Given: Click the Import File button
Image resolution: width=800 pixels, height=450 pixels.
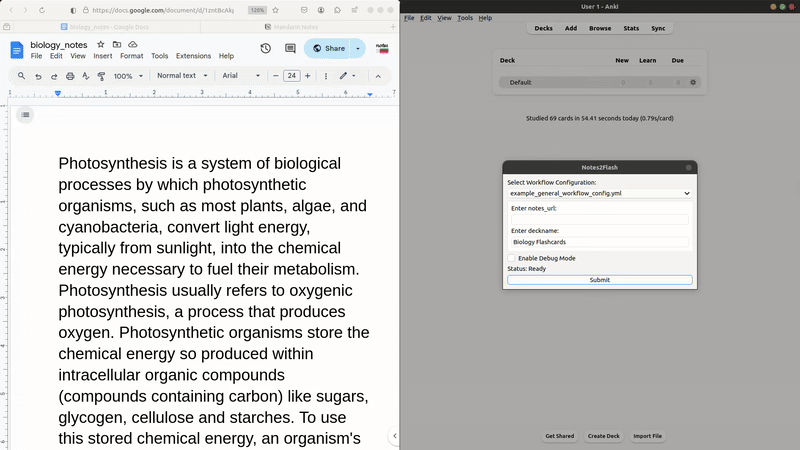Looking at the screenshot, I should coord(647,436).
